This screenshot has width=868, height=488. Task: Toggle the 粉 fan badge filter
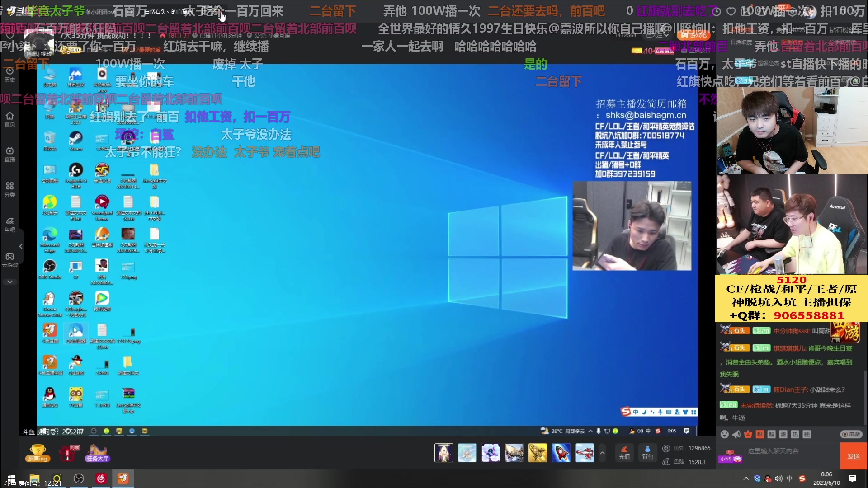pos(760,434)
